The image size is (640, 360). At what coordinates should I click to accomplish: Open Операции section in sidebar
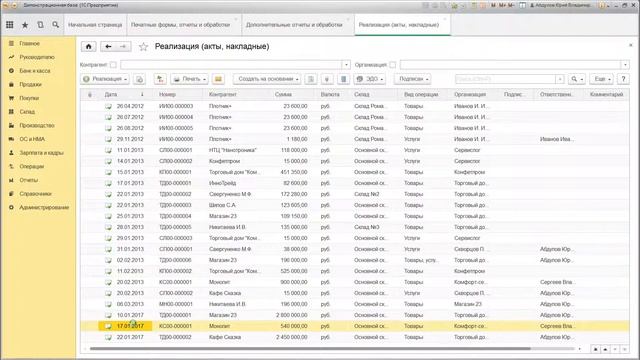coord(31,167)
